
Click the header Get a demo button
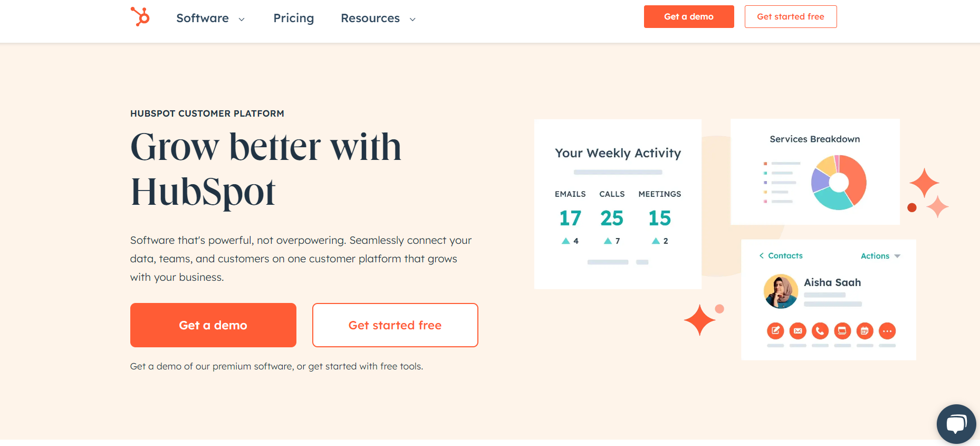(x=689, y=17)
